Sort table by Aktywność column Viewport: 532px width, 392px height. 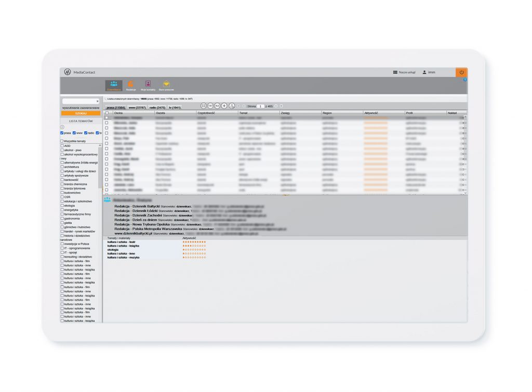tap(384, 113)
